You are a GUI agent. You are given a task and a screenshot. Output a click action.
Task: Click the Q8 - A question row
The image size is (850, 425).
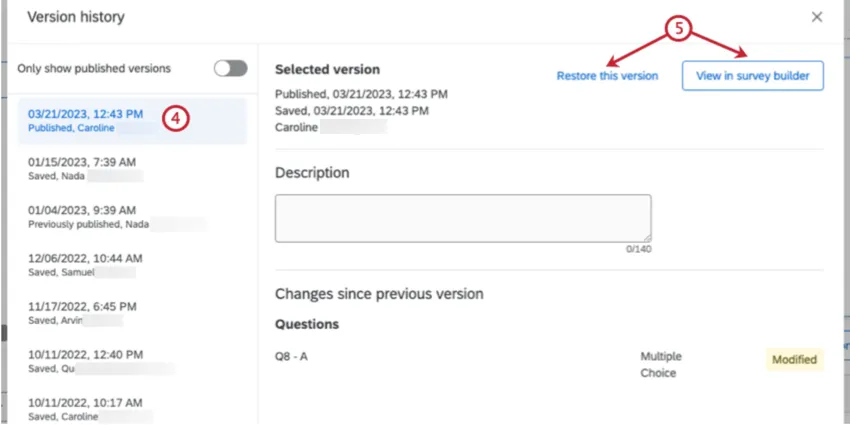pos(291,356)
